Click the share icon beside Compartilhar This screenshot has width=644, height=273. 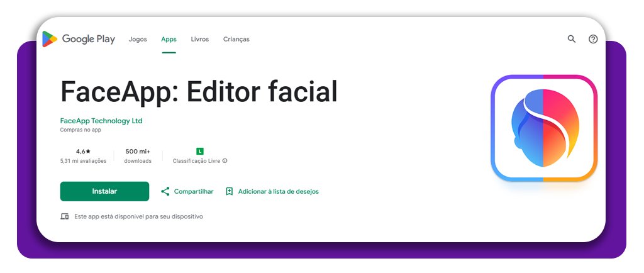click(x=165, y=191)
